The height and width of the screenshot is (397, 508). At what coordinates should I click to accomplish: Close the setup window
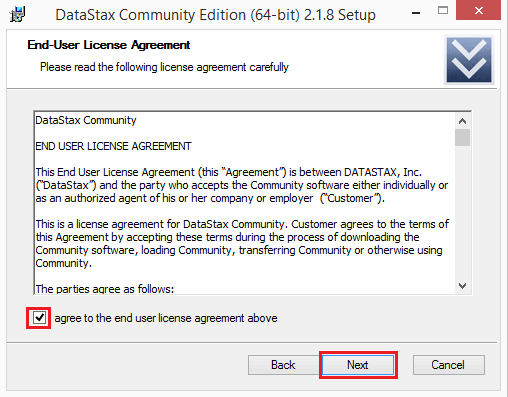(479, 11)
